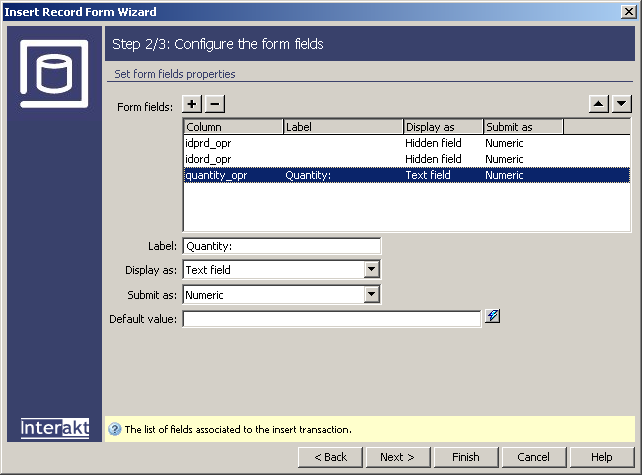The width and height of the screenshot is (642, 475).
Task: Click into the Default value field
Action: pos(331,319)
